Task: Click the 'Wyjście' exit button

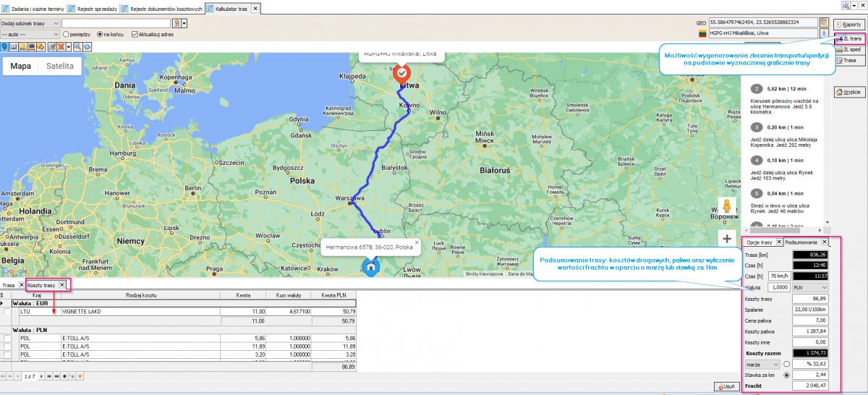Action: 851,92
